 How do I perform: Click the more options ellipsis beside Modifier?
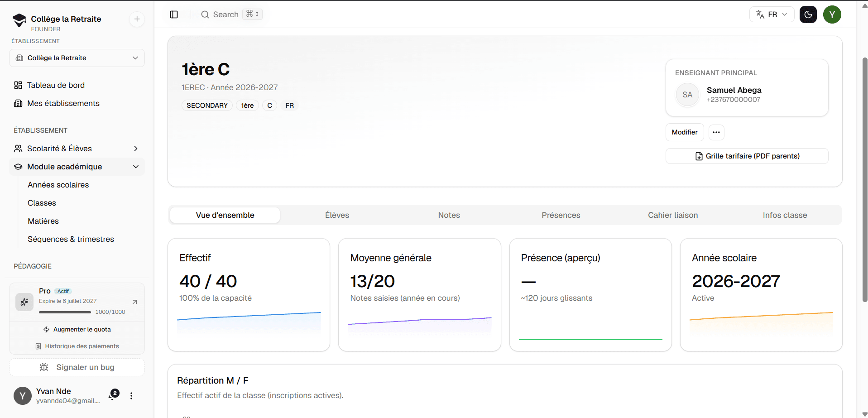716,132
